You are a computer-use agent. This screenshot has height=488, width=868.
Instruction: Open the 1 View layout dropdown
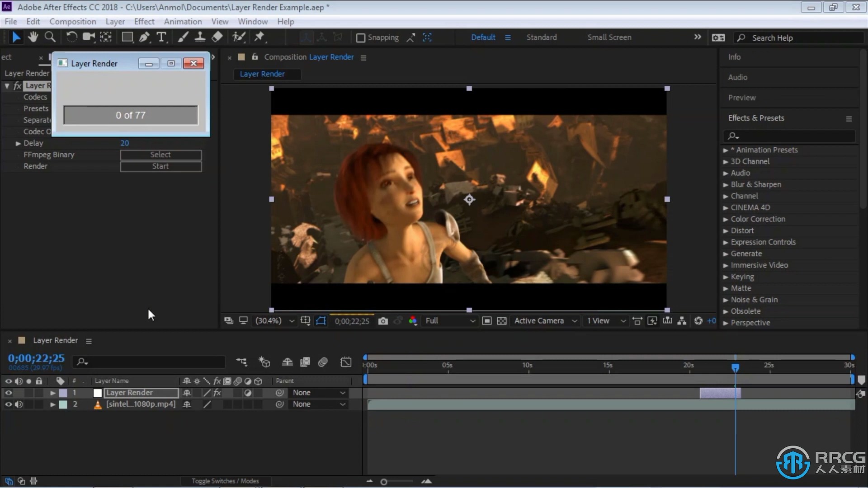[606, 321]
